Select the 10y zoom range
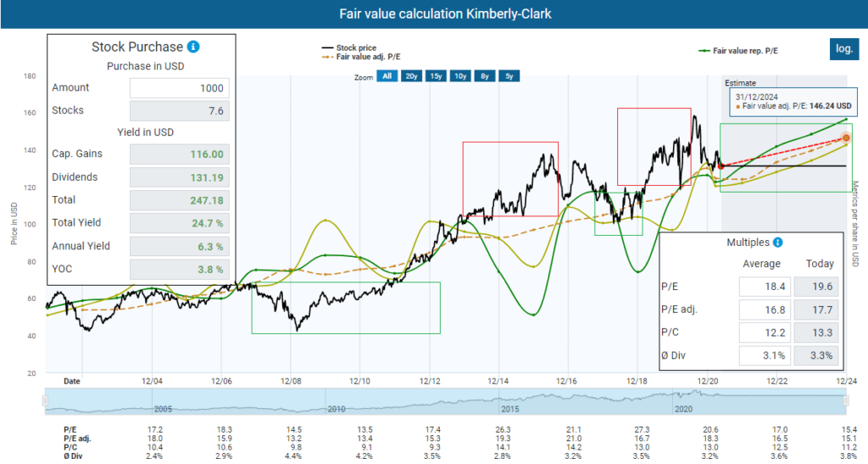868x464 pixels. [x=460, y=76]
